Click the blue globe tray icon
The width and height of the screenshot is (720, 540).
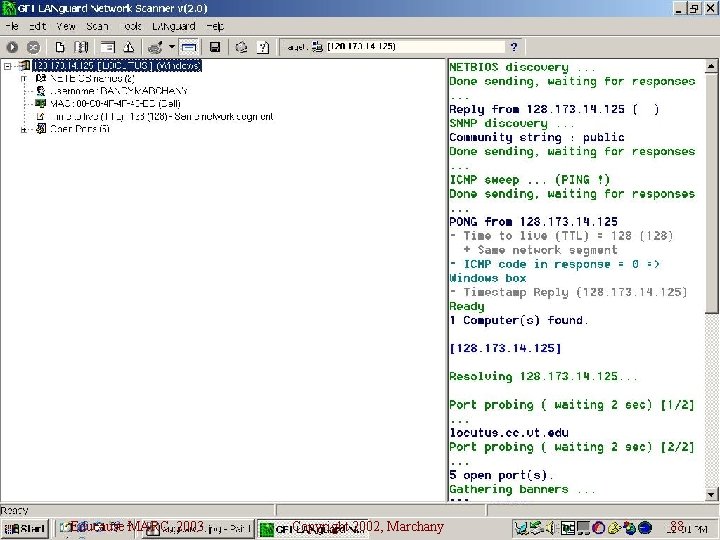click(x=645, y=529)
